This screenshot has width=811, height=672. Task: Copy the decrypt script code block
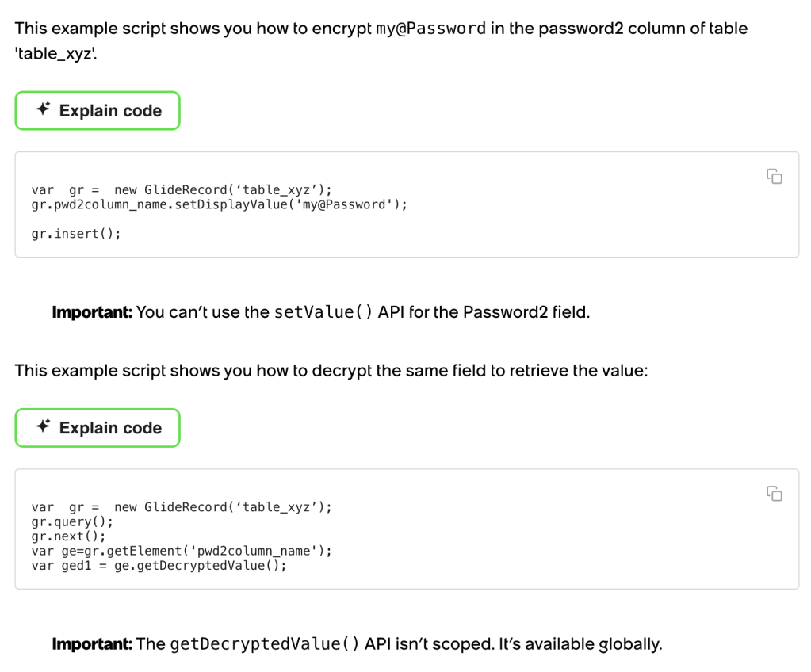775,494
